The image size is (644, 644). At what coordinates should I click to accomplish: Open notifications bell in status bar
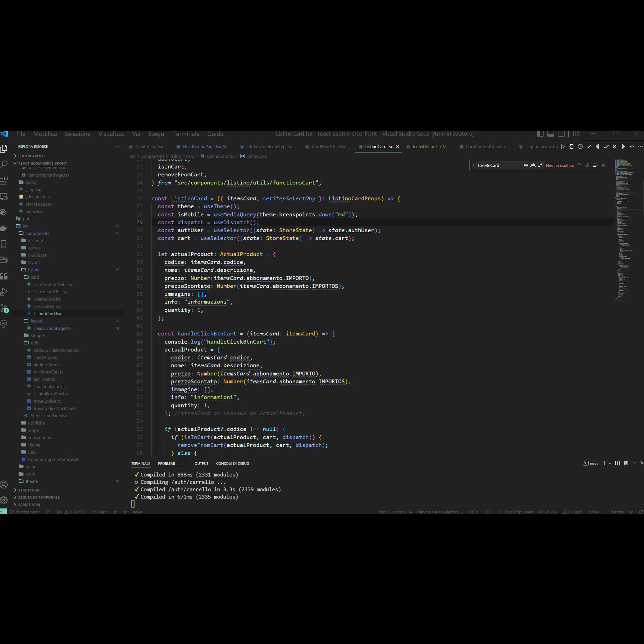pos(641,512)
